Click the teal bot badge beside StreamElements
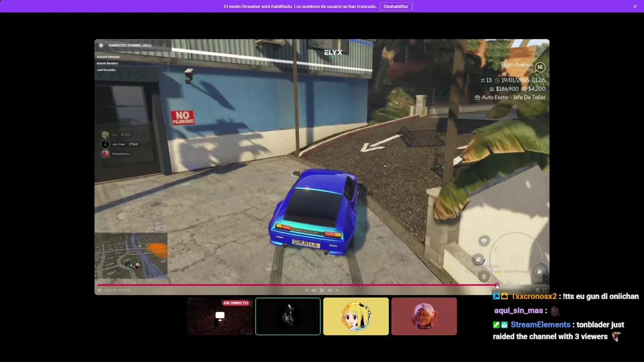This screenshot has height=362, width=644. click(x=504, y=325)
